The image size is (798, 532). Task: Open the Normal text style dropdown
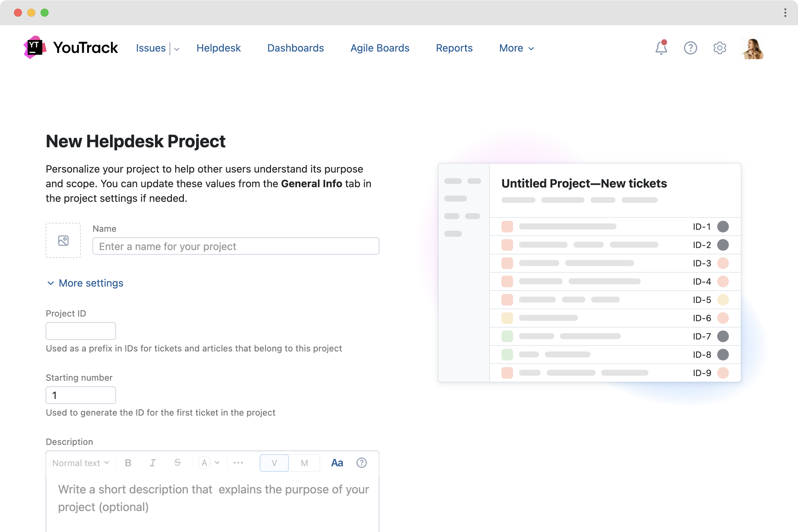tap(81, 463)
